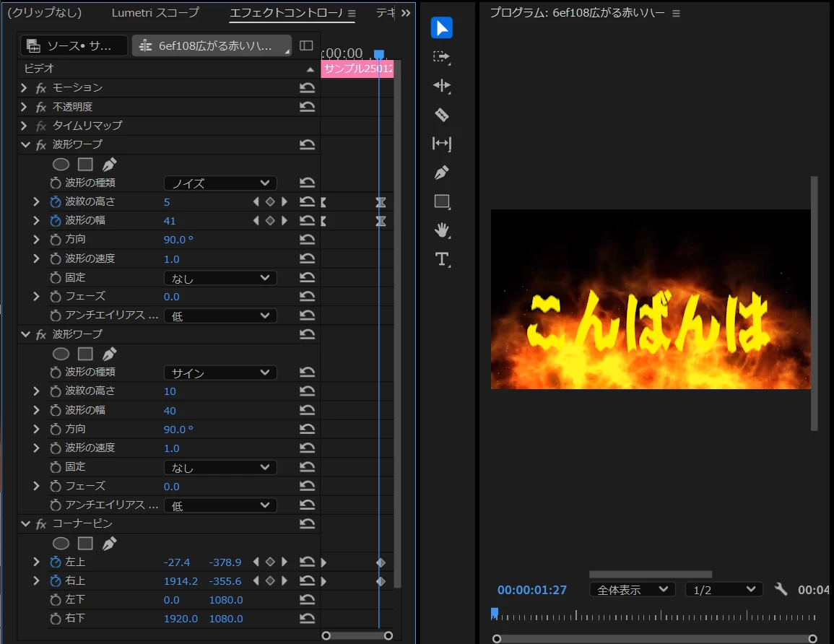The image size is (834, 644).
Task: Create ellipse mask for first 波形ワープ
Action: pyautogui.click(x=61, y=165)
